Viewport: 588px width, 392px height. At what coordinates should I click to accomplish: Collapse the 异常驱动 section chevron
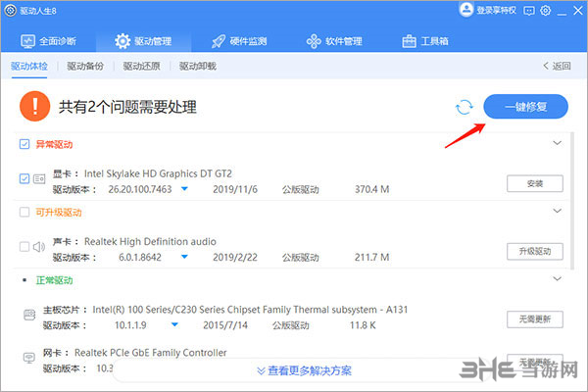tap(558, 143)
